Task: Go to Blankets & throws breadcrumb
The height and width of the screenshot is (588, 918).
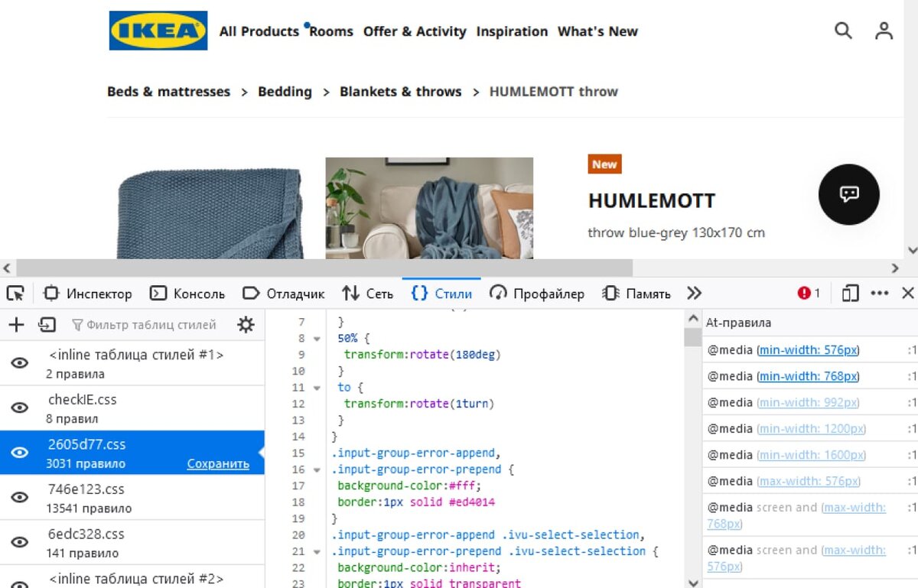Action: pos(401,92)
